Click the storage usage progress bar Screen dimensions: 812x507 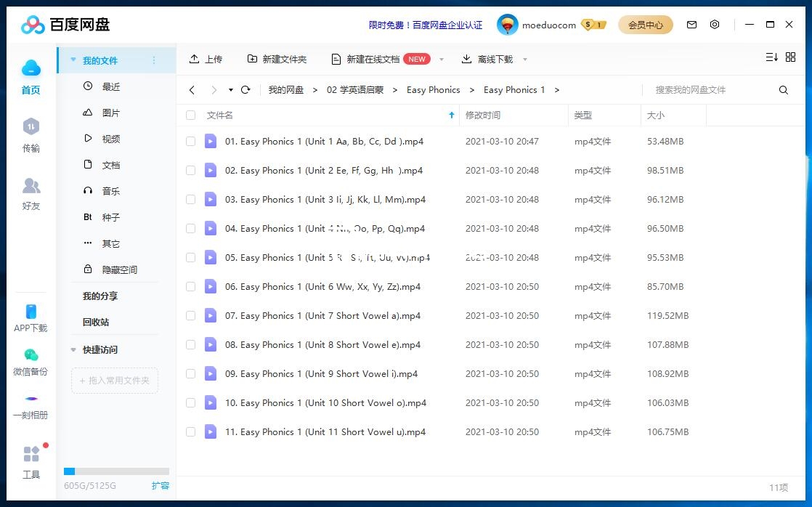point(116,471)
